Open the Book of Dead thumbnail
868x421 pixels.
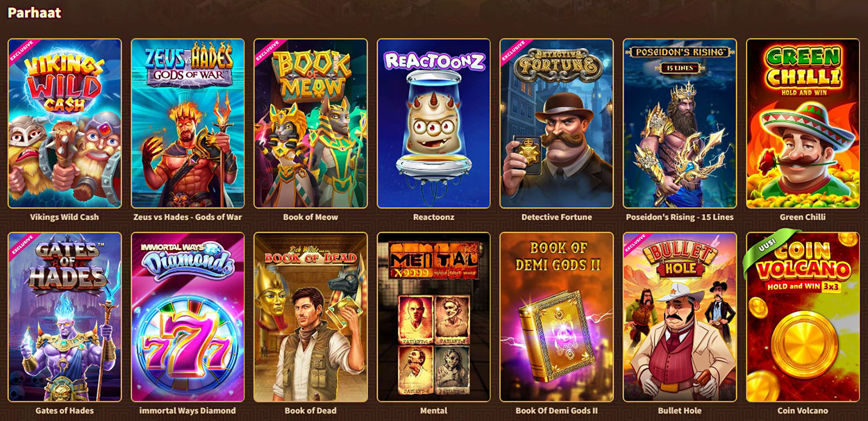click(x=310, y=317)
